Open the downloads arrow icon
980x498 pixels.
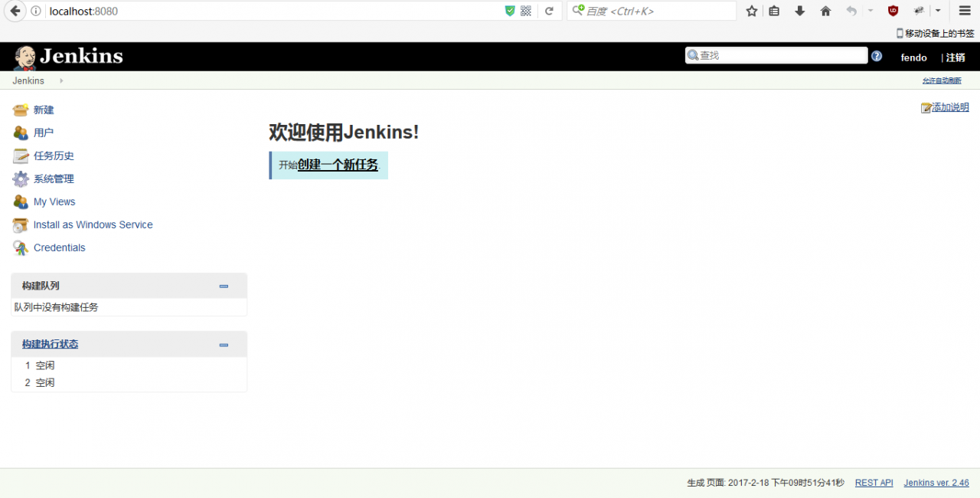click(x=800, y=11)
